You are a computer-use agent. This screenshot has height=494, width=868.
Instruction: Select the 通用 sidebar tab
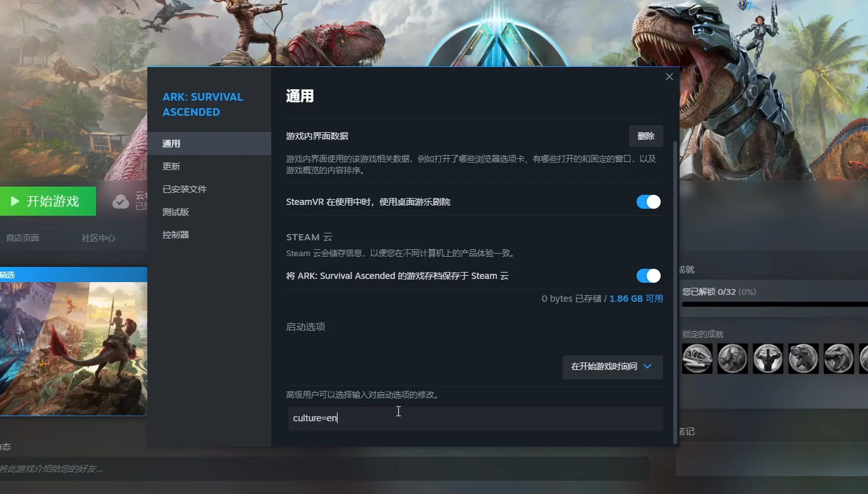(x=209, y=144)
